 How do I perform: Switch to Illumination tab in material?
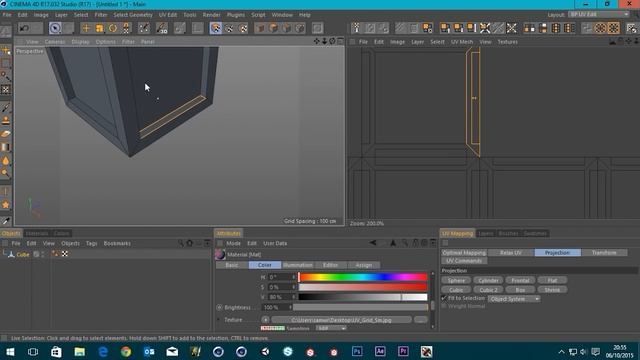[298, 265]
